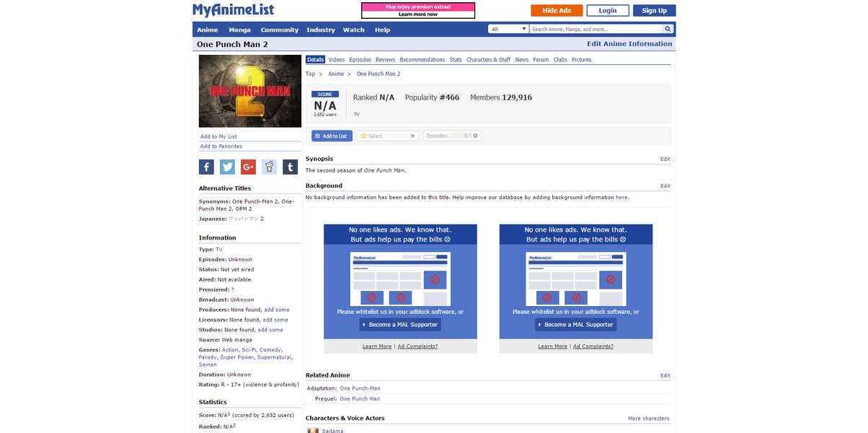The width and height of the screenshot is (868, 433).
Task: Click the MyAnimeList logo
Action: (x=233, y=10)
